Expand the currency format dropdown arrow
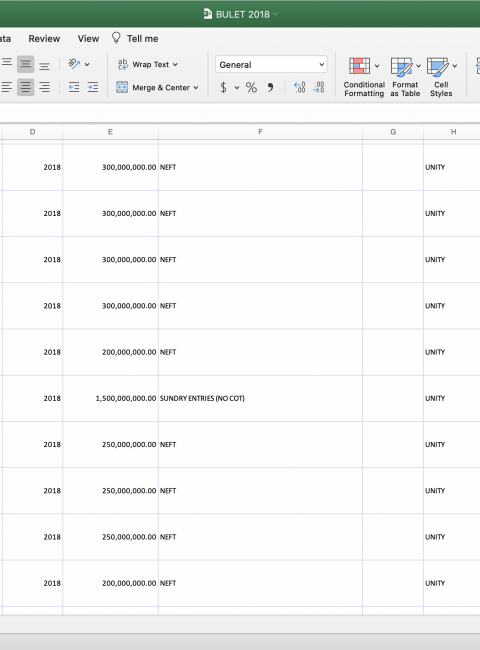480x650 pixels. click(x=237, y=87)
